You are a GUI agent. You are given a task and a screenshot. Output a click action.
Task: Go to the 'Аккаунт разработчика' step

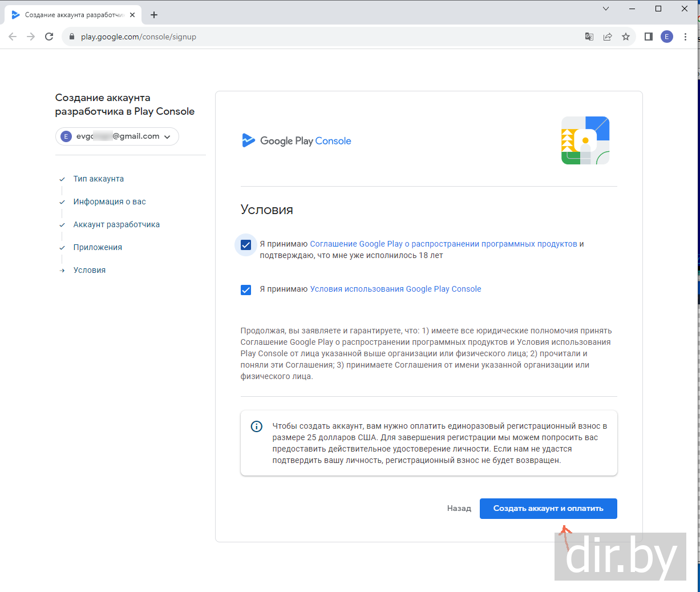coord(116,224)
